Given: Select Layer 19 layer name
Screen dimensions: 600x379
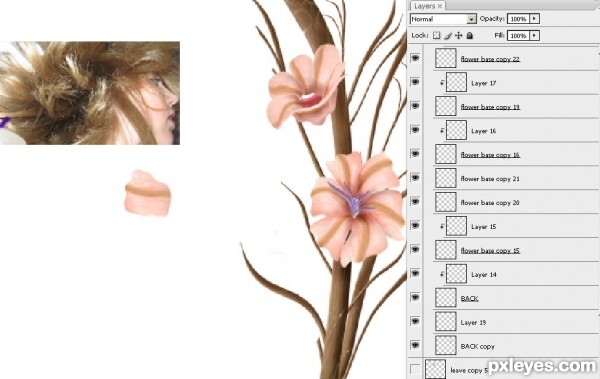Looking at the screenshot, I should pos(473,322).
